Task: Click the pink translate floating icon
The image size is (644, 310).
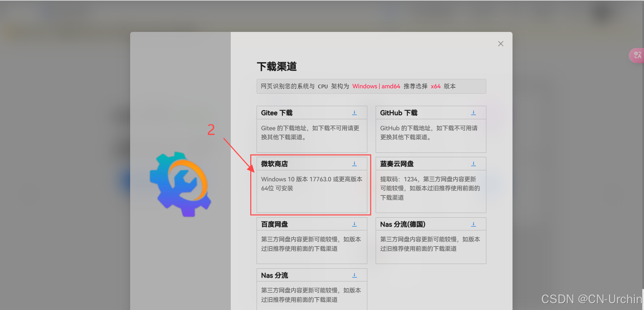Action: (637, 55)
